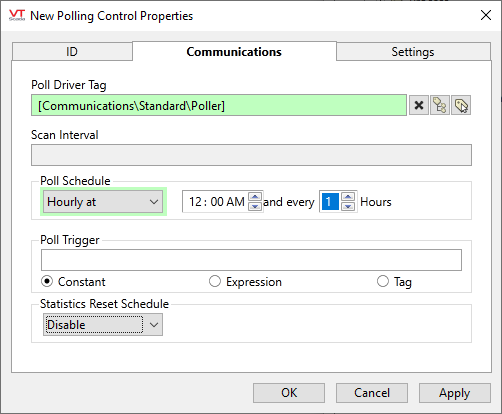Select the Tag radio button
The width and height of the screenshot is (502, 414).
click(383, 282)
